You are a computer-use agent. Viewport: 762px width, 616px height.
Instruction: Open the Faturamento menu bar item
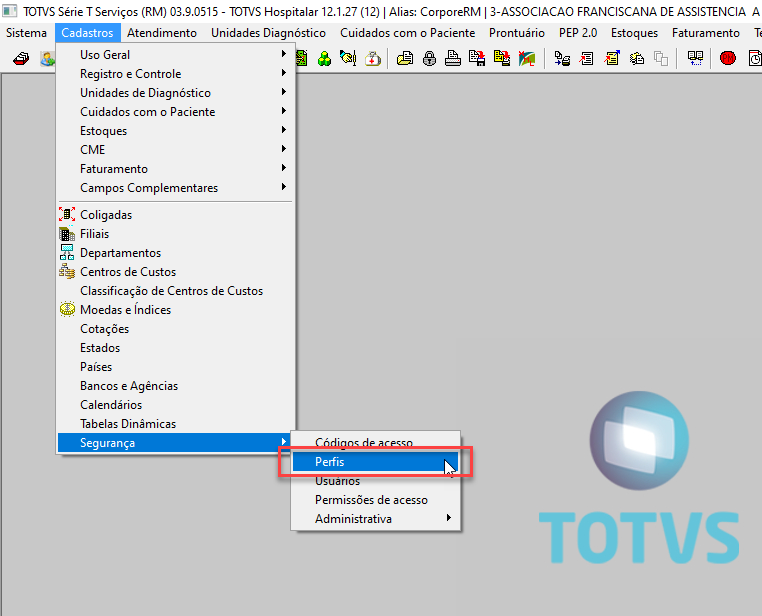(x=706, y=33)
